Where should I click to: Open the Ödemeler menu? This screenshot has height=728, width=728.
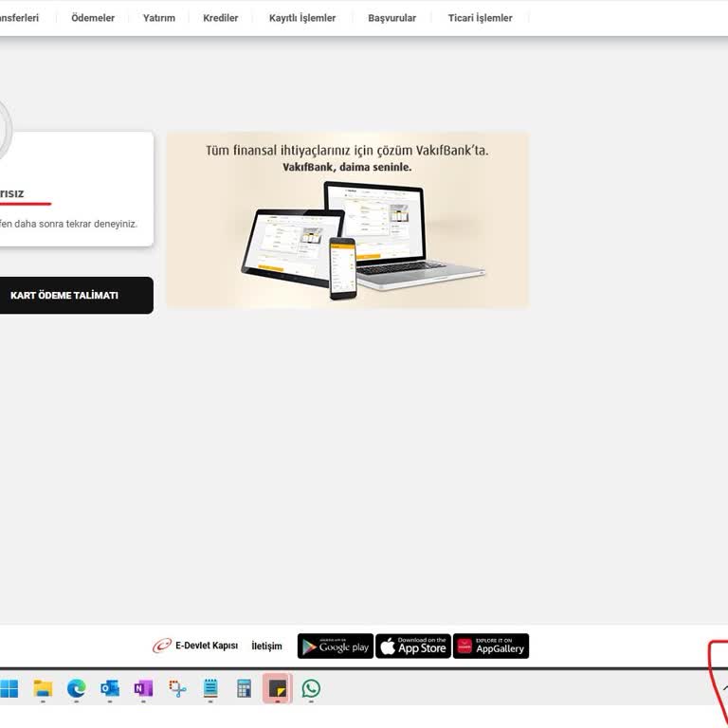point(93,18)
